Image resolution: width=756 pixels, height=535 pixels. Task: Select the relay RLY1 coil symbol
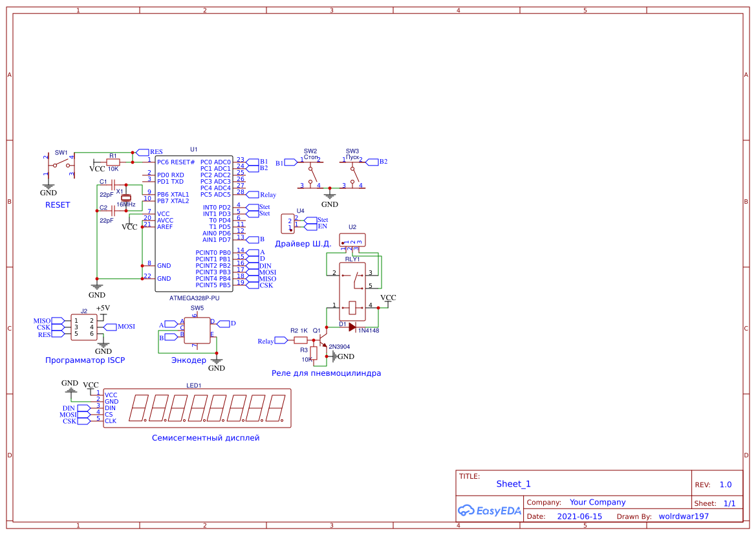[351, 308]
